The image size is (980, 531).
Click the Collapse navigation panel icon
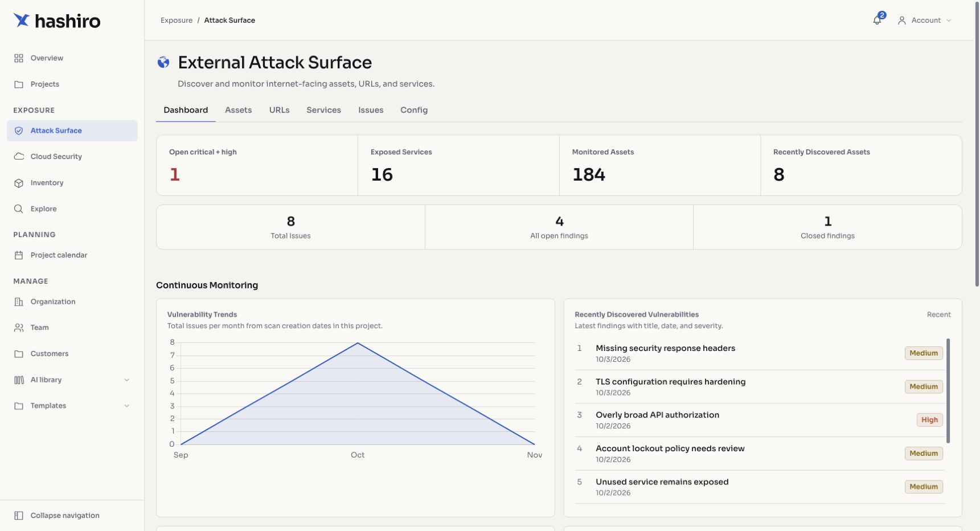tap(19, 516)
